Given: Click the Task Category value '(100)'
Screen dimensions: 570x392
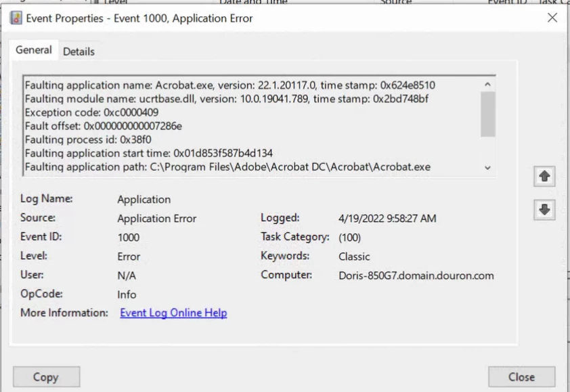Looking at the screenshot, I should [349, 238].
